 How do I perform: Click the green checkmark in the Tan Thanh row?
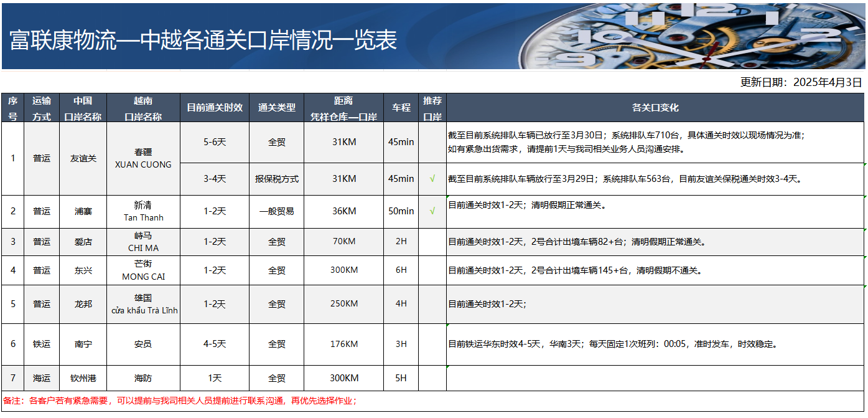(x=432, y=211)
